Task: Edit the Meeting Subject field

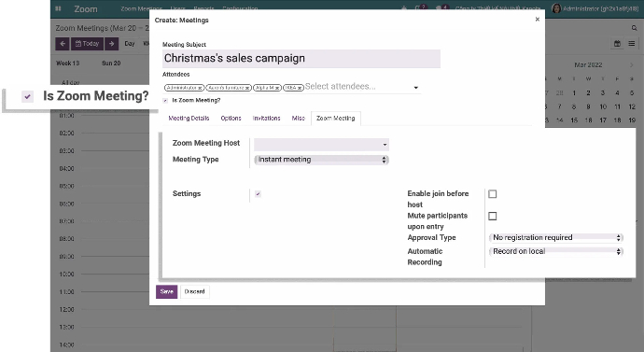Action: tap(301, 59)
